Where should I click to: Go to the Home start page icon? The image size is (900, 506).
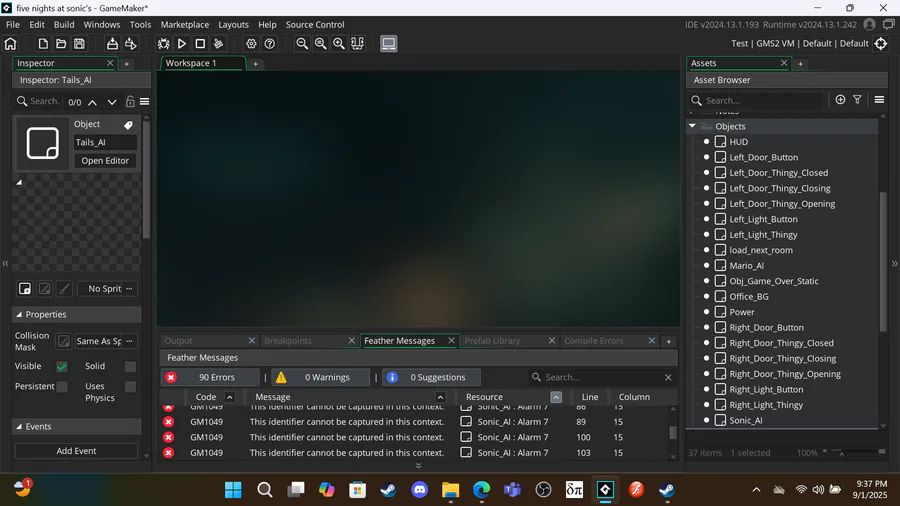(10, 44)
